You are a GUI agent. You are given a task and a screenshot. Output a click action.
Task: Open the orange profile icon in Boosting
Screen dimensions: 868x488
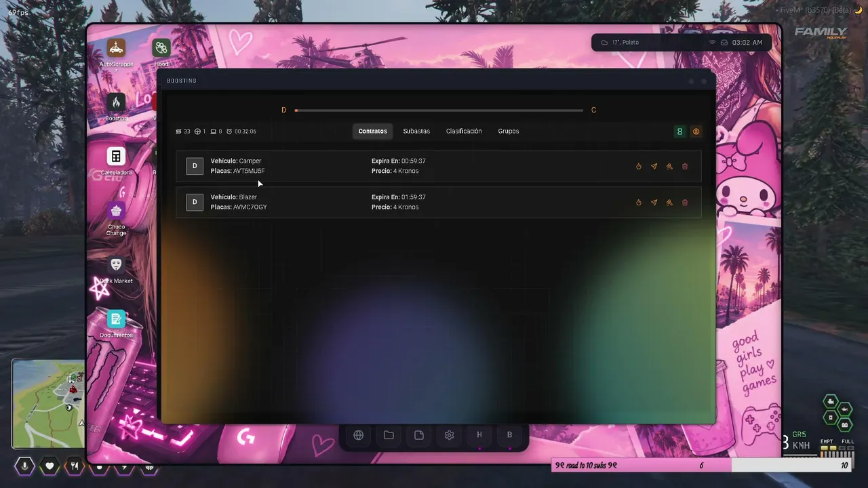tap(696, 131)
